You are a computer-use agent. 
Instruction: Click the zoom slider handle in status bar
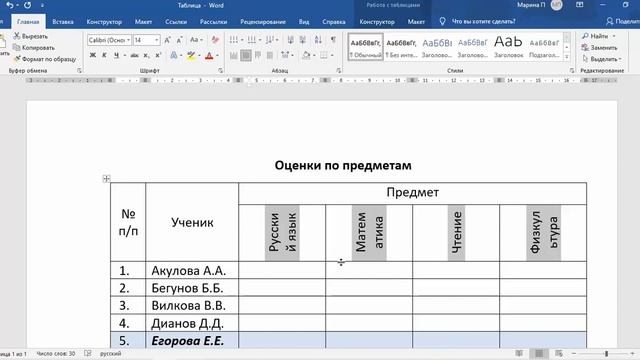(607, 353)
